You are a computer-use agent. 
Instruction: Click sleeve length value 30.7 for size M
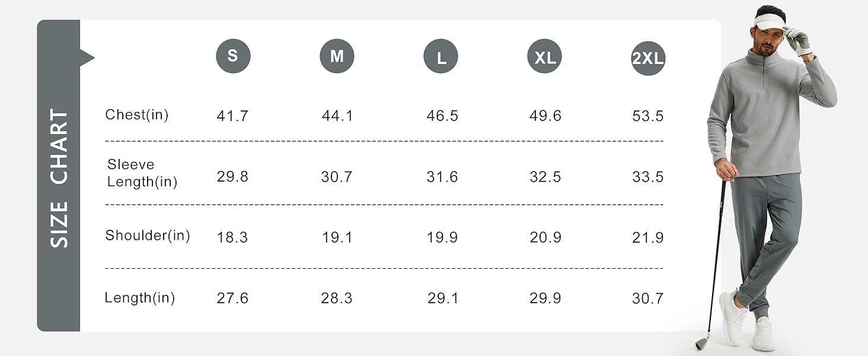pyautogui.click(x=337, y=177)
